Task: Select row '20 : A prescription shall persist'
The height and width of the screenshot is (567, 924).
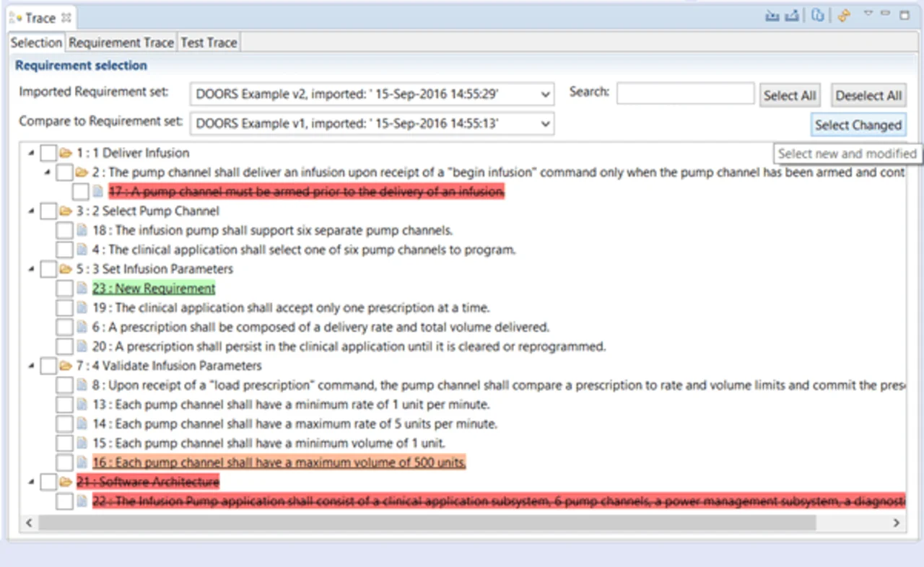Action: coord(349,347)
